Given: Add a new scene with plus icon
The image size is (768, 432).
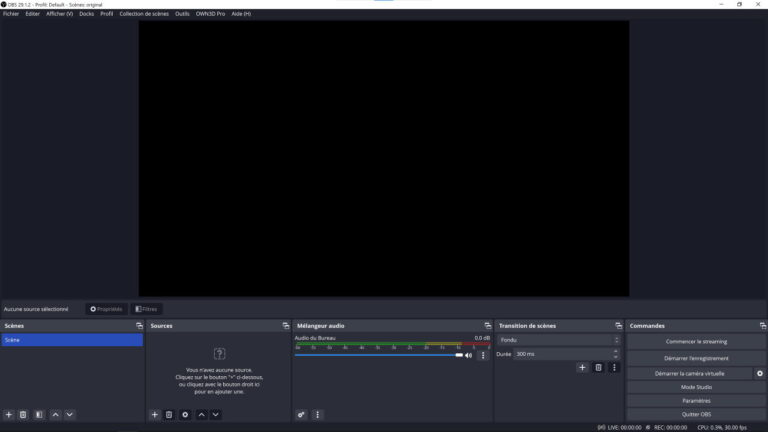Looking at the screenshot, I should coord(9,414).
